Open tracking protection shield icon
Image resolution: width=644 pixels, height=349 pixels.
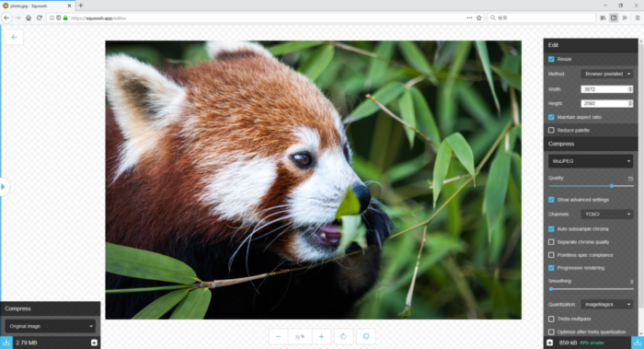click(58, 18)
